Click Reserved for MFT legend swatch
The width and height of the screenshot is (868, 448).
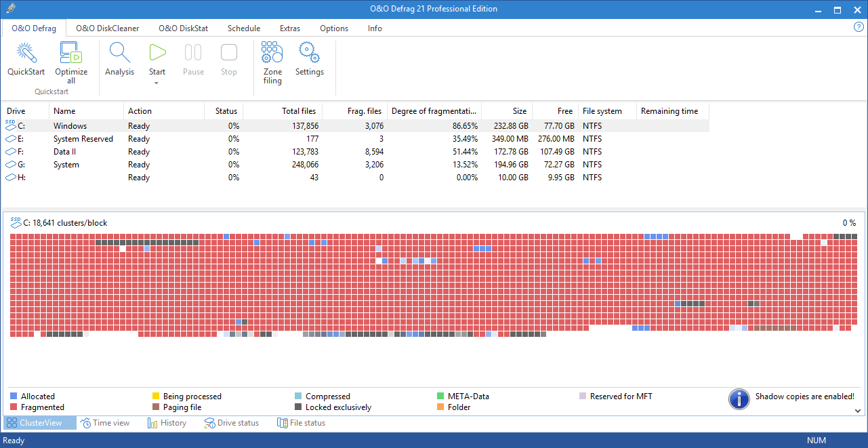(x=583, y=396)
